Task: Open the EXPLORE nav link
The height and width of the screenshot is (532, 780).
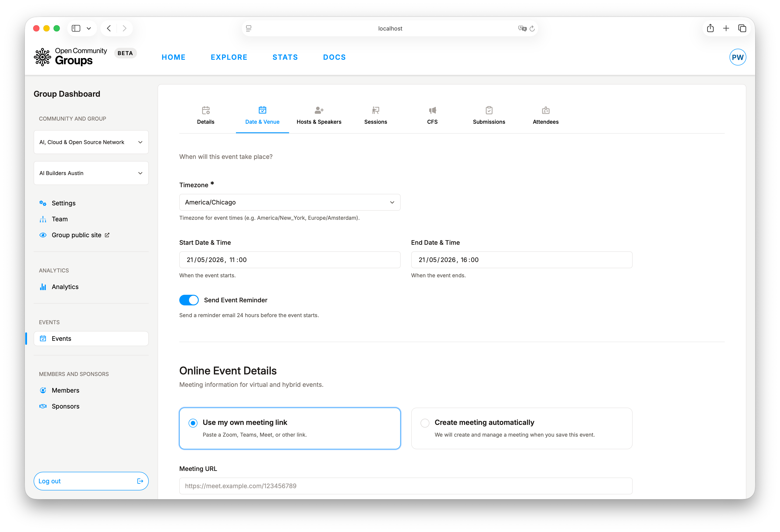Action: coord(229,57)
